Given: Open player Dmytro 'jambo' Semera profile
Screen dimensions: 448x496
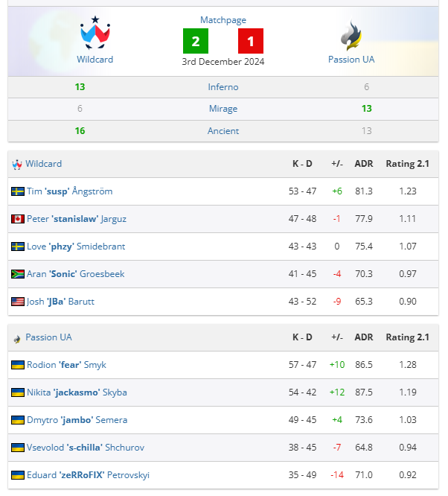Looking at the screenshot, I should click(x=77, y=420).
